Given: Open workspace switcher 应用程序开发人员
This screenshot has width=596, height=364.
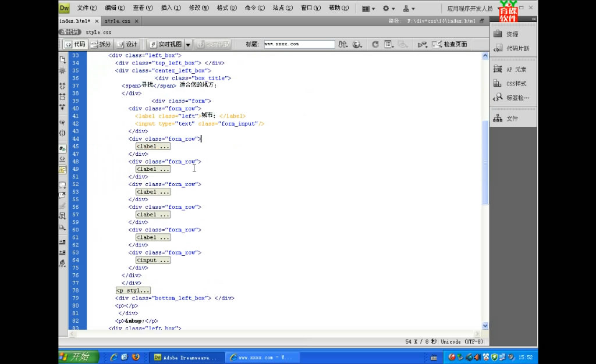Looking at the screenshot, I should point(473,8).
